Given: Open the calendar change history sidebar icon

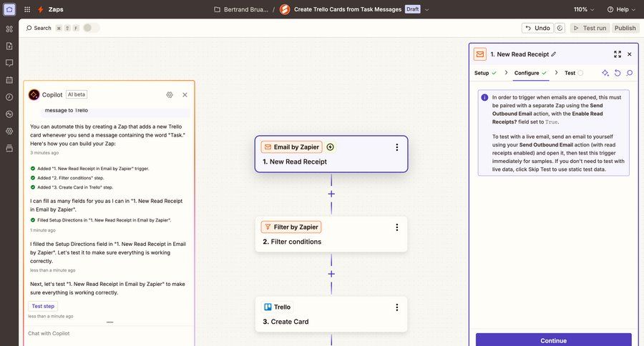Looking at the screenshot, I should (x=9, y=80).
